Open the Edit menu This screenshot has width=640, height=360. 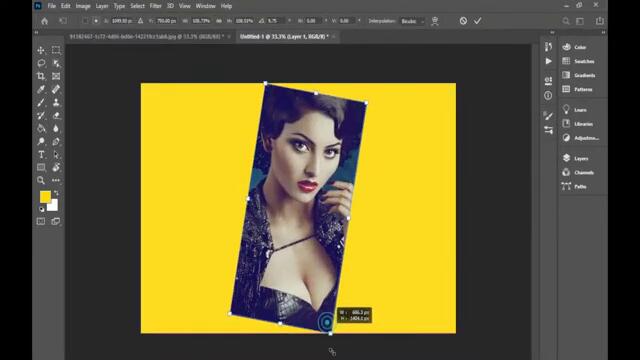click(66, 6)
